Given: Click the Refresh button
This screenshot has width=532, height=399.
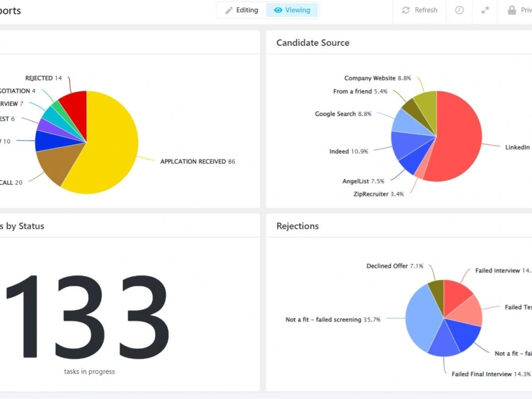Looking at the screenshot, I should pyautogui.click(x=419, y=10).
